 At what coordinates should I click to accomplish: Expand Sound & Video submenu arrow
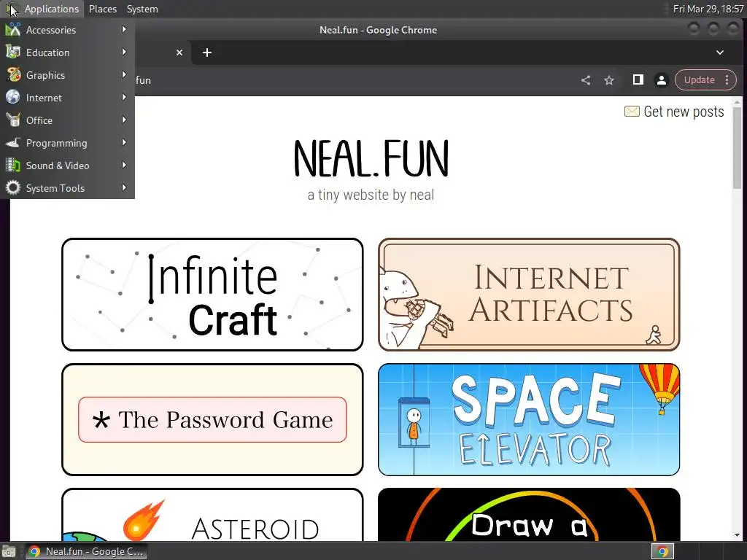124,166
